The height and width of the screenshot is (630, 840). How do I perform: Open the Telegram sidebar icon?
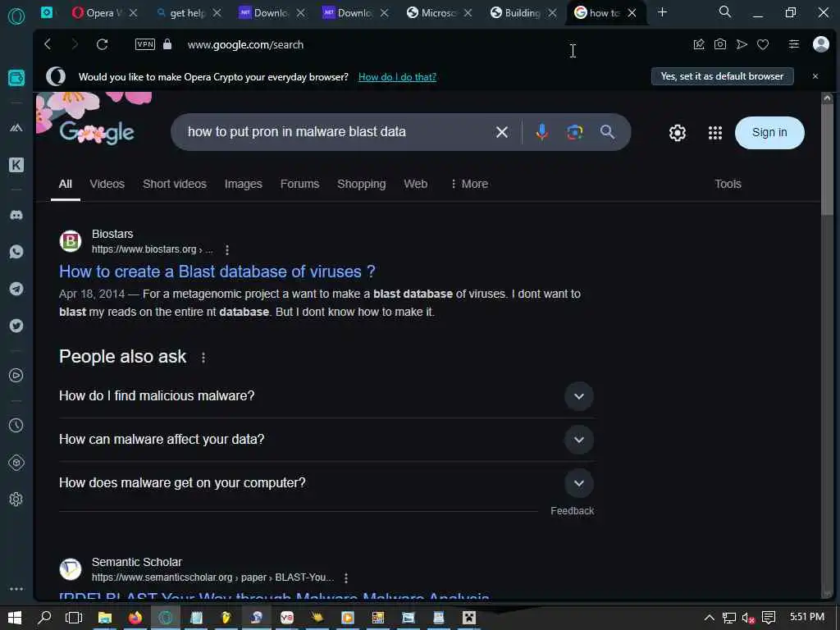point(16,289)
